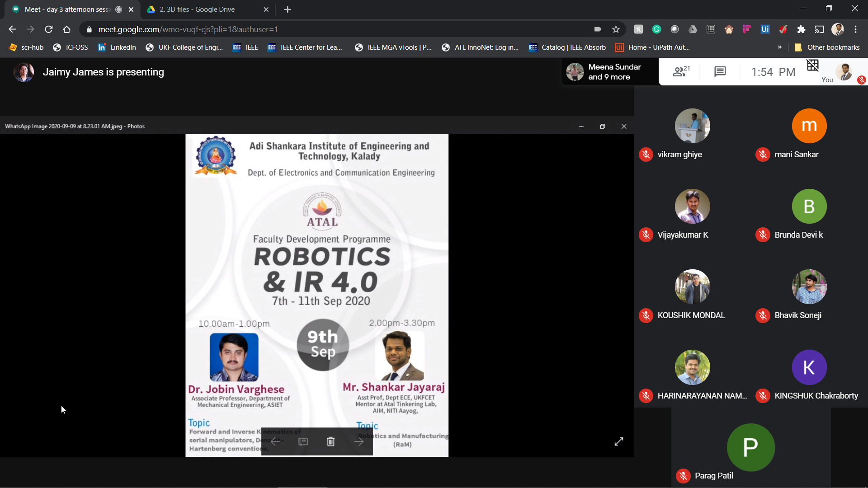Click the slideshow icon in Photos toolbar
The image size is (868, 488).
(x=303, y=441)
